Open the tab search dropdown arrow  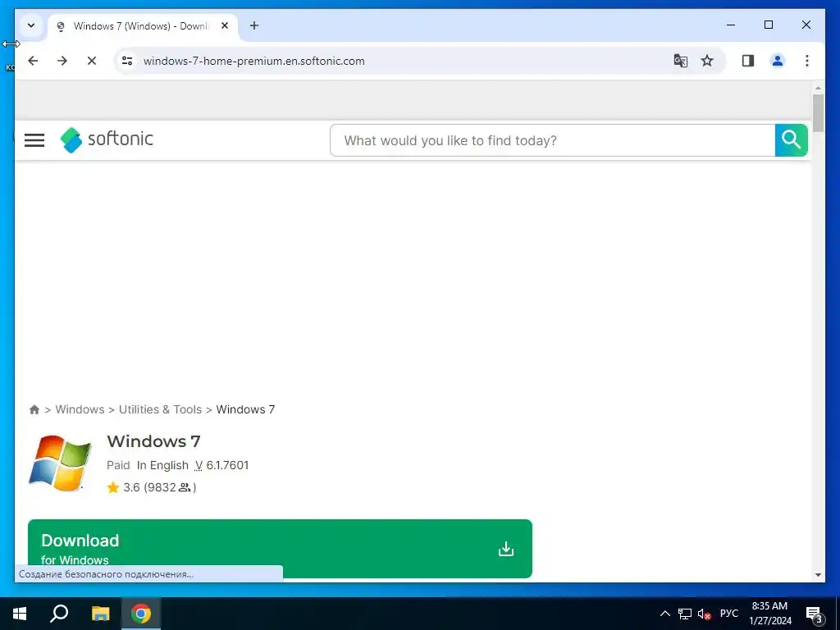31,25
